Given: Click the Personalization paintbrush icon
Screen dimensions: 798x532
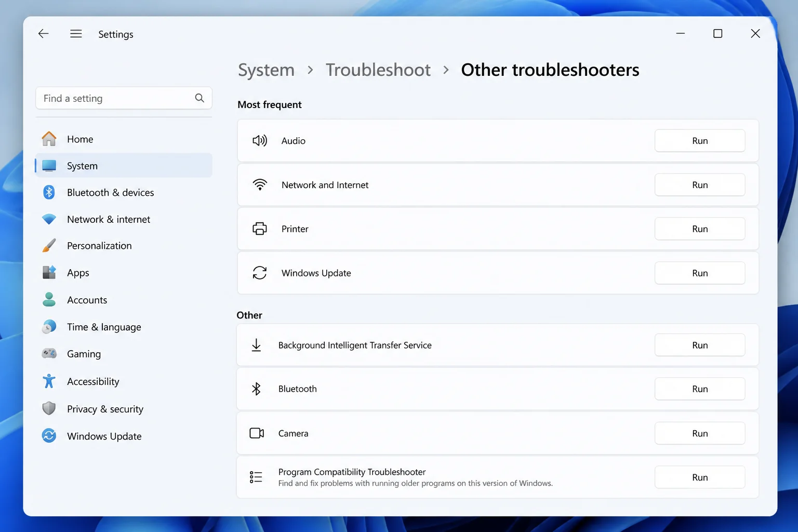Looking at the screenshot, I should (49, 246).
